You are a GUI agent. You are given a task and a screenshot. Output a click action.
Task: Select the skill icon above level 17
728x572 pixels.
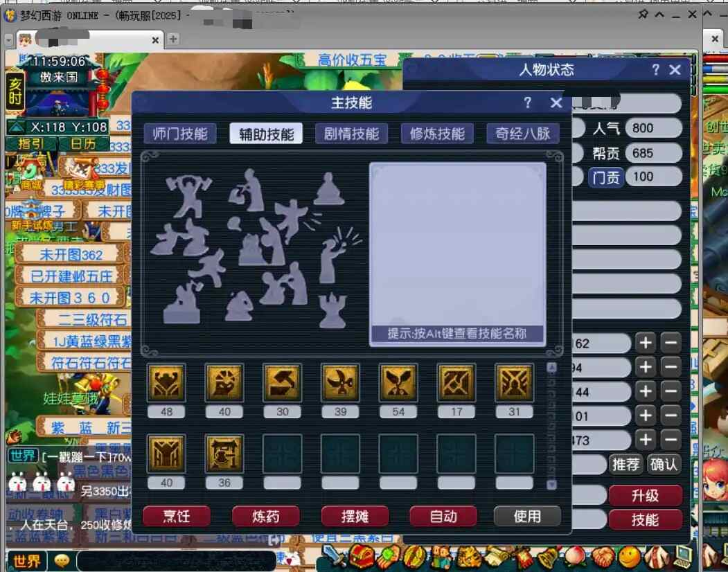click(x=456, y=382)
